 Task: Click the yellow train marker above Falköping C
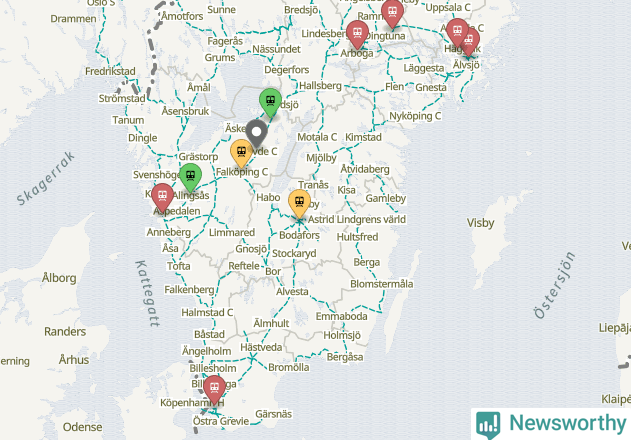coord(241,153)
